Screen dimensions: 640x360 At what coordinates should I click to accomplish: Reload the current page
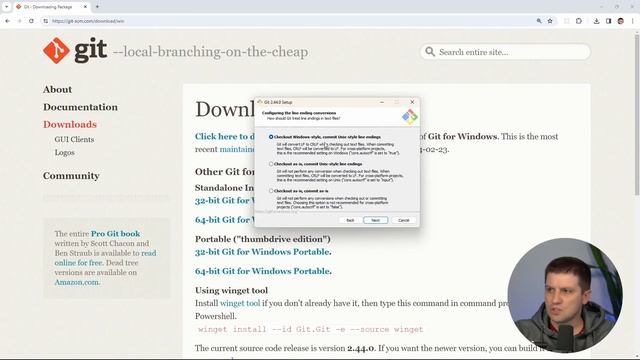31,21
